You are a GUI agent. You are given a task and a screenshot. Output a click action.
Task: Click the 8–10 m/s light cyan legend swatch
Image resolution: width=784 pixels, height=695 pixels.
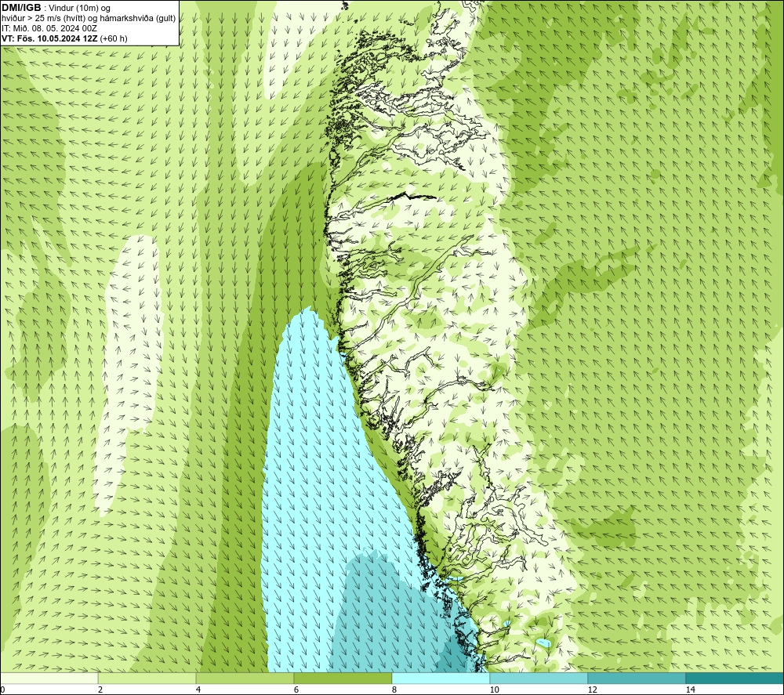(441, 678)
